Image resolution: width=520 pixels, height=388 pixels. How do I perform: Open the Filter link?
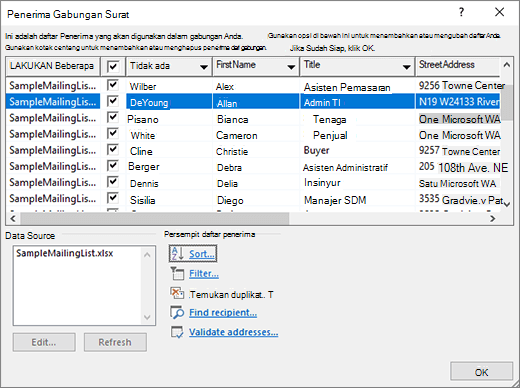pos(204,274)
